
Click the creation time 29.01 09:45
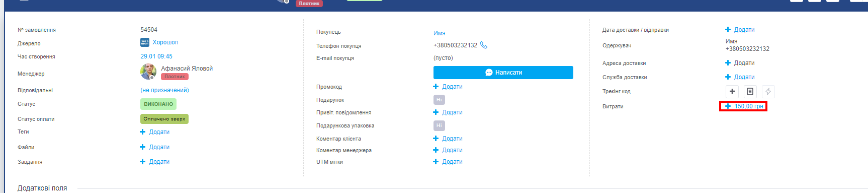tap(156, 56)
